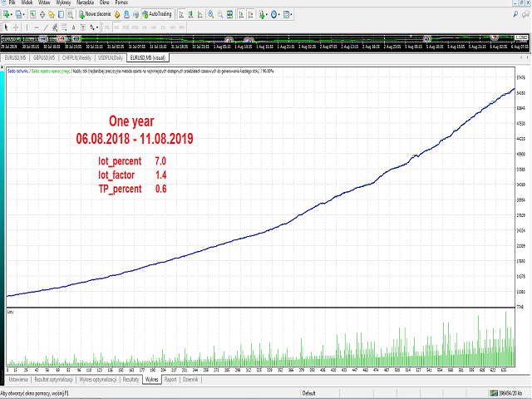The image size is (532, 399).
Task: Expand the profiles dropdown arrow
Action: point(23,15)
